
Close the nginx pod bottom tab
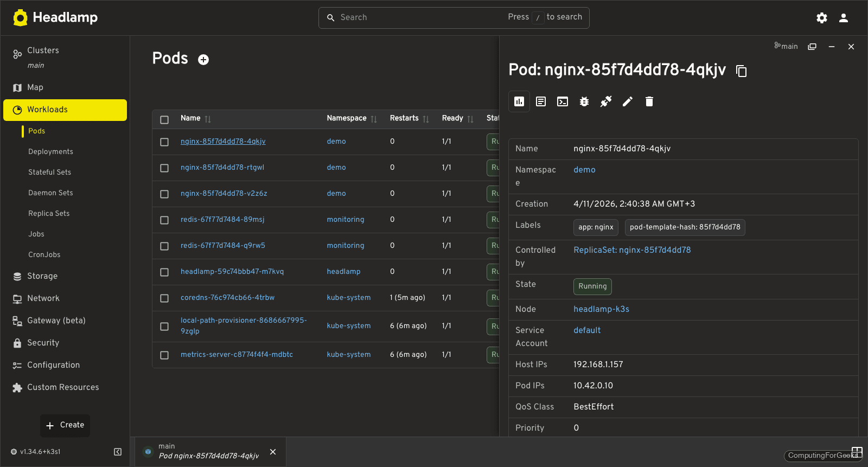click(x=273, y=452)
